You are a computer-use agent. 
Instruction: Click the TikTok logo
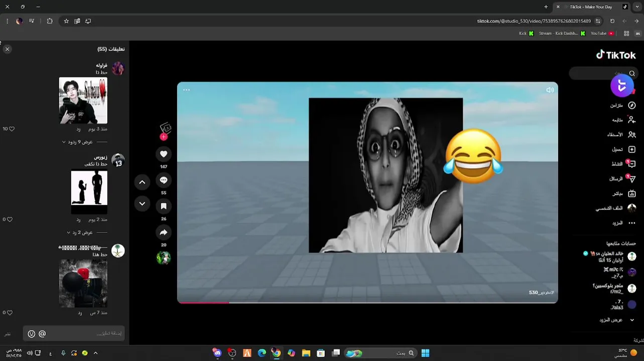616,55
